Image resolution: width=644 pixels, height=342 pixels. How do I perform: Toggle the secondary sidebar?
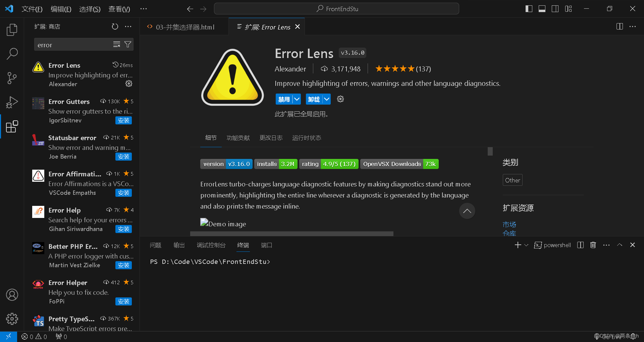click(x=555, y=8)
